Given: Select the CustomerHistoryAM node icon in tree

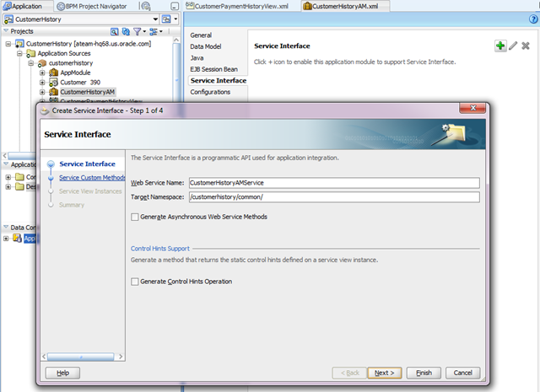Looking at the screenshot, I should click(53, 92).
